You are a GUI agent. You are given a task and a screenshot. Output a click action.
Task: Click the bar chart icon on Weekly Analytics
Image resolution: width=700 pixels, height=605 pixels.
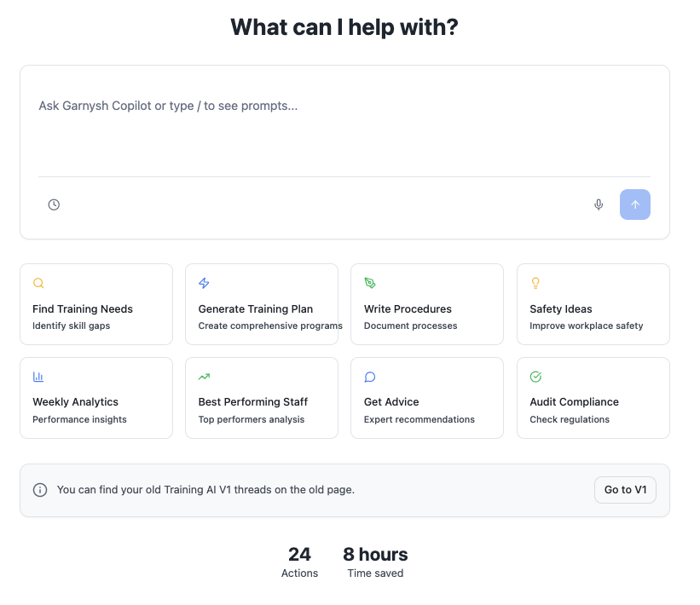click(x=38, y=377)
